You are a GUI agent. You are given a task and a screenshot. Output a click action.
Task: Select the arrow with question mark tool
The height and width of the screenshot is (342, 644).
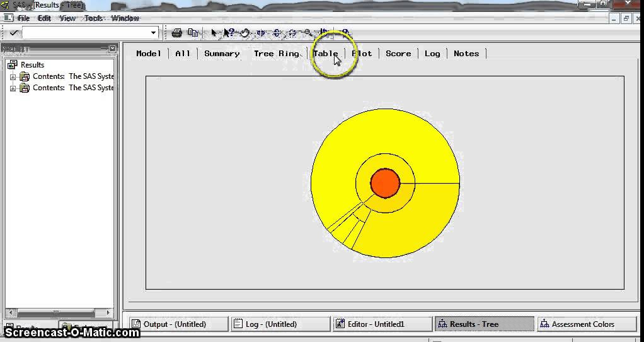(x=229, y=33)
